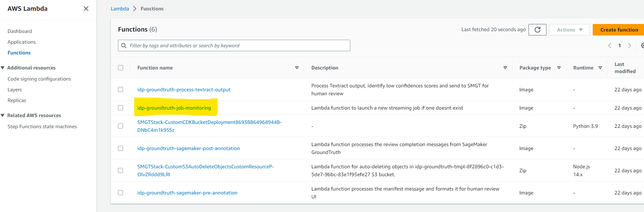Go to next page of functions
Screen dimensions: 644x212
pyautogui.click(x=629, y=45)
